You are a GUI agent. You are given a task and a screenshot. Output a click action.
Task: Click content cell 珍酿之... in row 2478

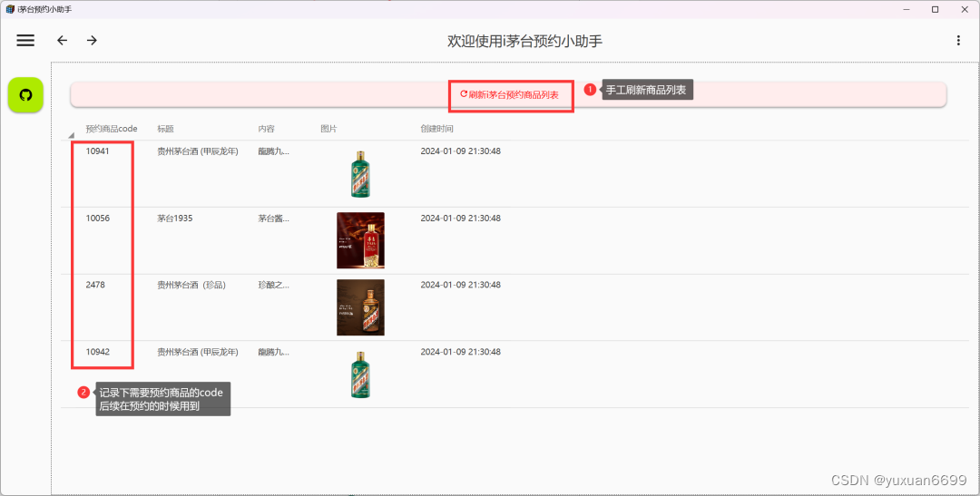point(274,285)
